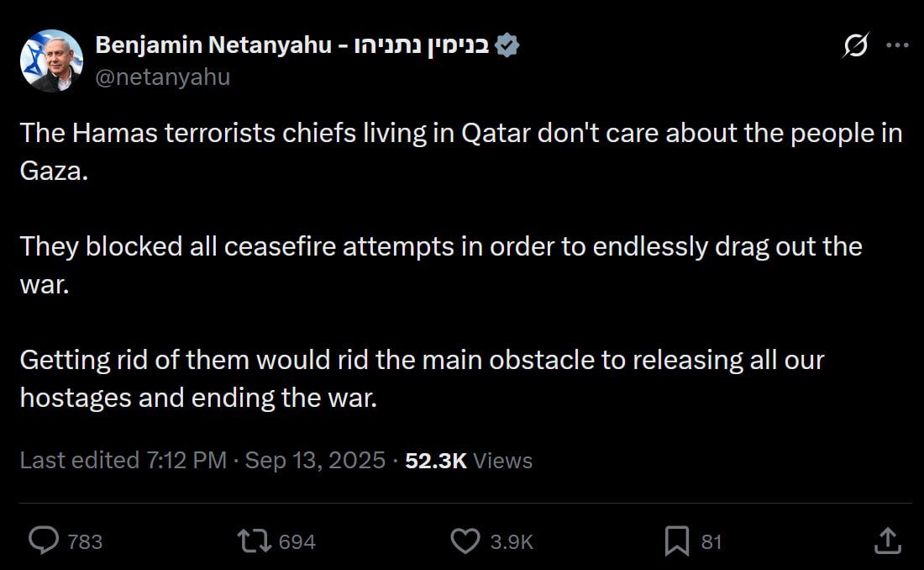Open the @netanyahu handle link
924x570 pixels.
[163, 77]
